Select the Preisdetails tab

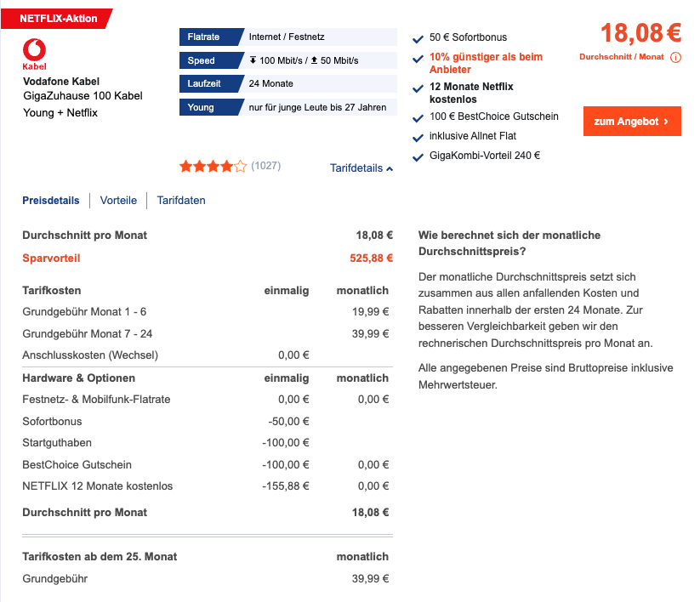(x=51, y=201)
